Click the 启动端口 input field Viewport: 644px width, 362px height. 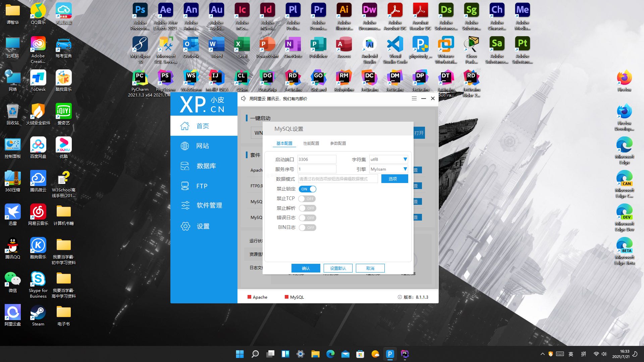[316, 160]
